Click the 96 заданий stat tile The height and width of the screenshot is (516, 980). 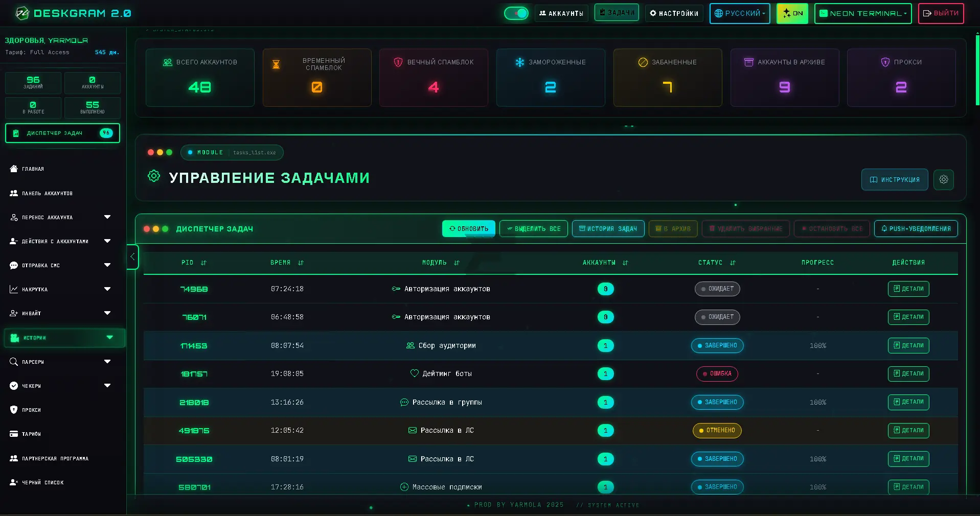[33, 83]
